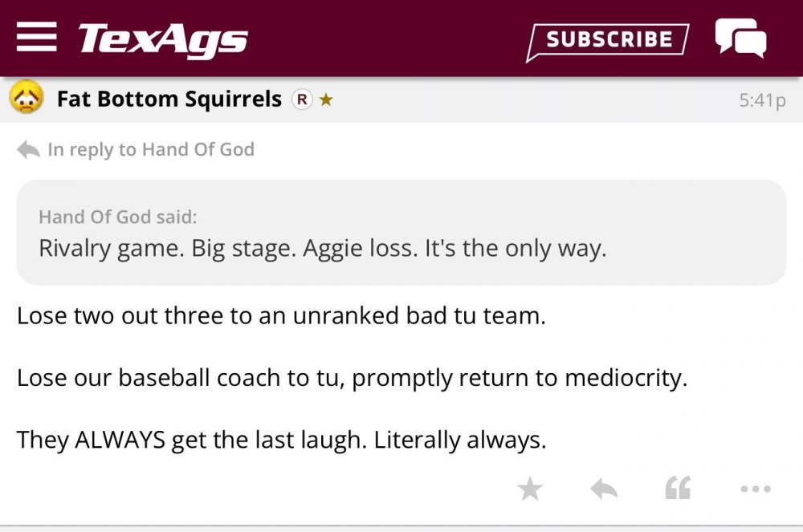Image resolution: width=803 pixels, height=532 pixels.
Task: Open the chat bubbles forum icon
Action: [740, 38]
